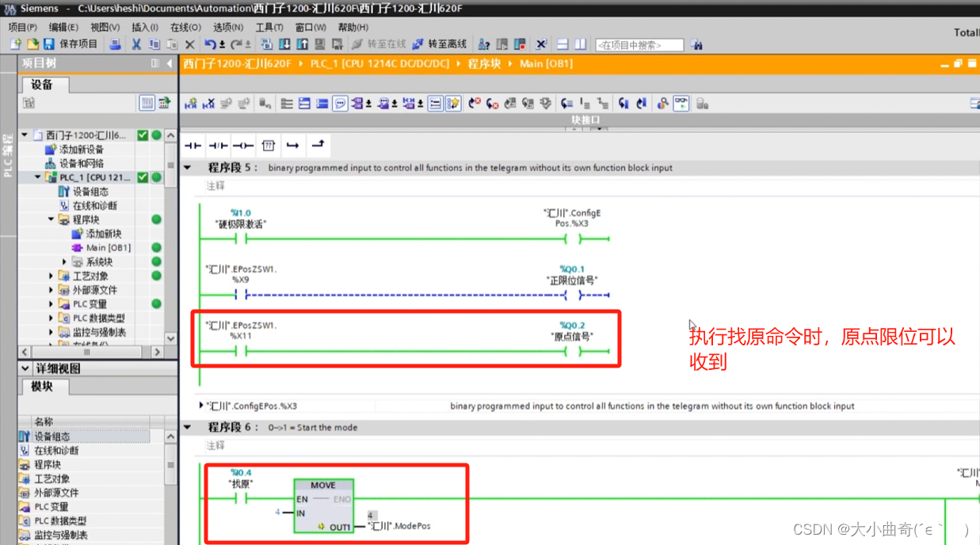Screen dimensions: 980x545
Task: Toggle network comments display icon
Action: 340,103
